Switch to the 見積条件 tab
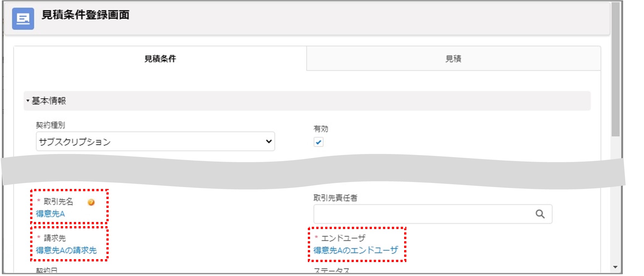The image size is (644, 276). point(160,59)
